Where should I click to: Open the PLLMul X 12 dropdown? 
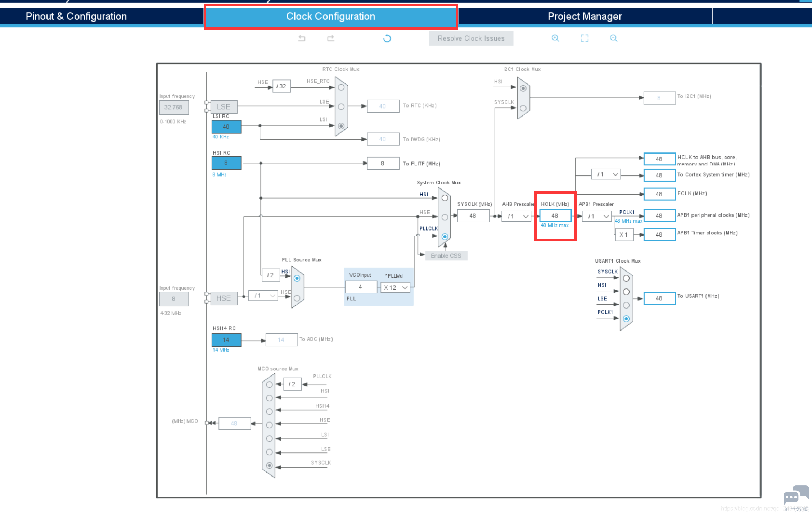pyautogui.click(x=396, y=287)
